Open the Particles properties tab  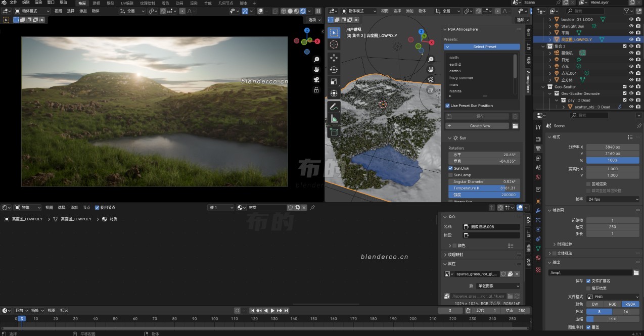click(x=538, y=220)
